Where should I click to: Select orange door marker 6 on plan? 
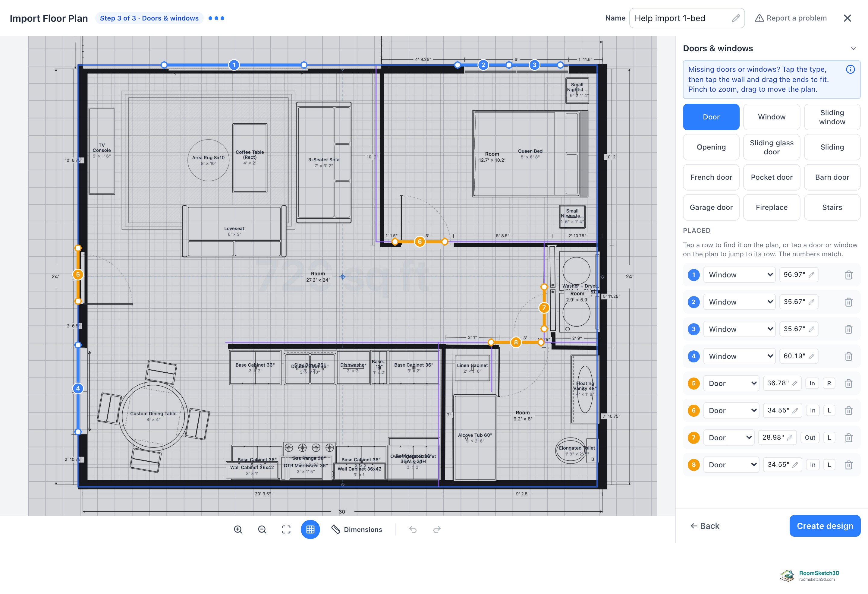pos(420,242)
